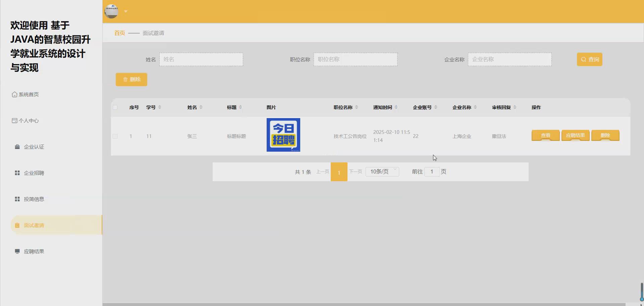Click the 今日招聘 image thumbnail
This screenshot has height=306, width=644.
point(283,135)
